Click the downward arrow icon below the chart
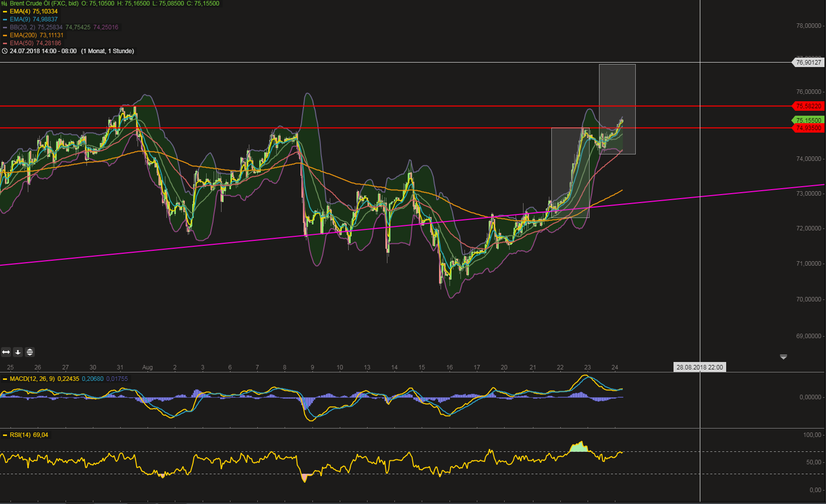This screenshot has width=826, height=504. (x=18, y=352)
